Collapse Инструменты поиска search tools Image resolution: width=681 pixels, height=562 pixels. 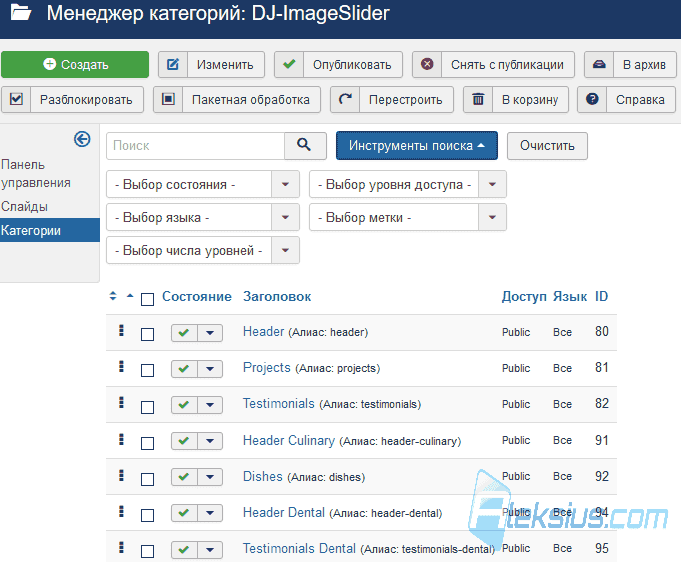(x=417, y=146)
